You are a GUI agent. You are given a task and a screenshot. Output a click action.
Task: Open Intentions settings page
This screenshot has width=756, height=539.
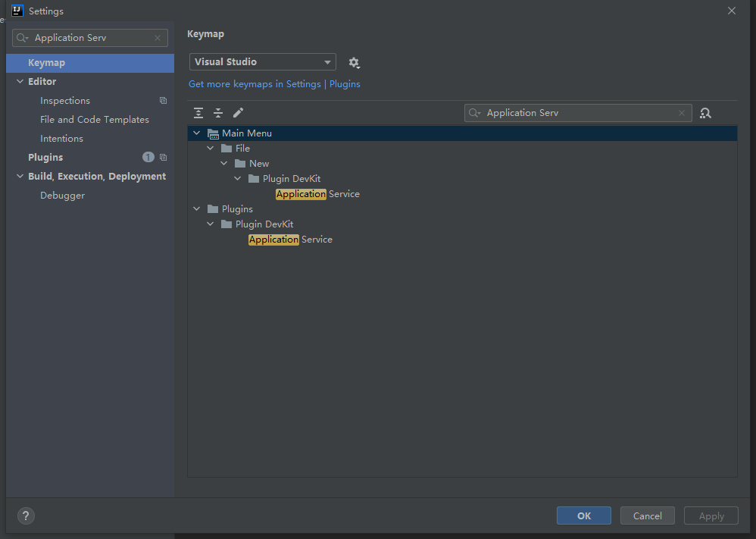61,139
